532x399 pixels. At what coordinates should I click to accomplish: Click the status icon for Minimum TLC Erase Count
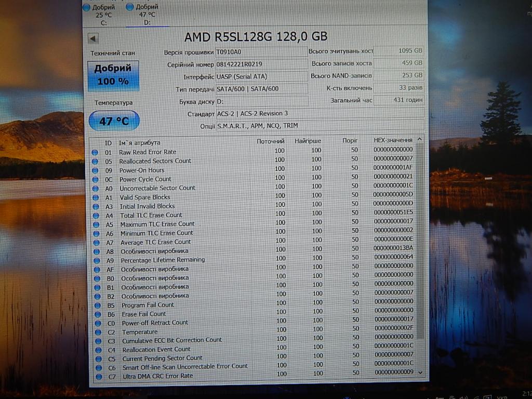(96, 233)
